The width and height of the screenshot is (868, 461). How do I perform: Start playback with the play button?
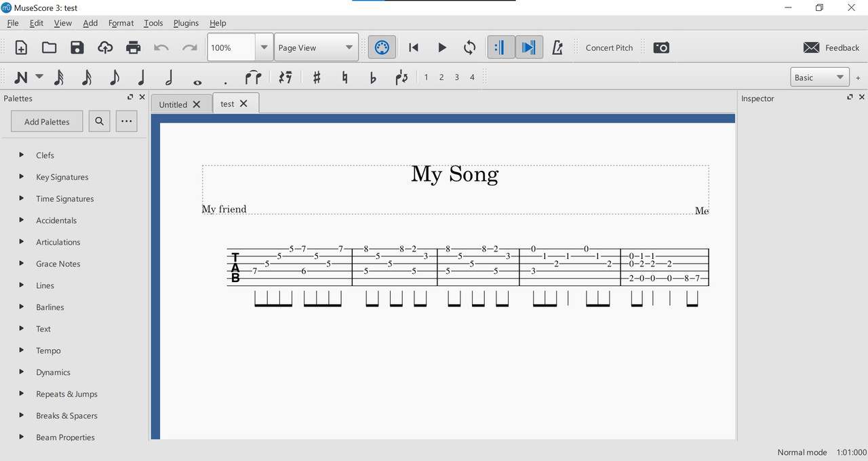pos(442,47)
